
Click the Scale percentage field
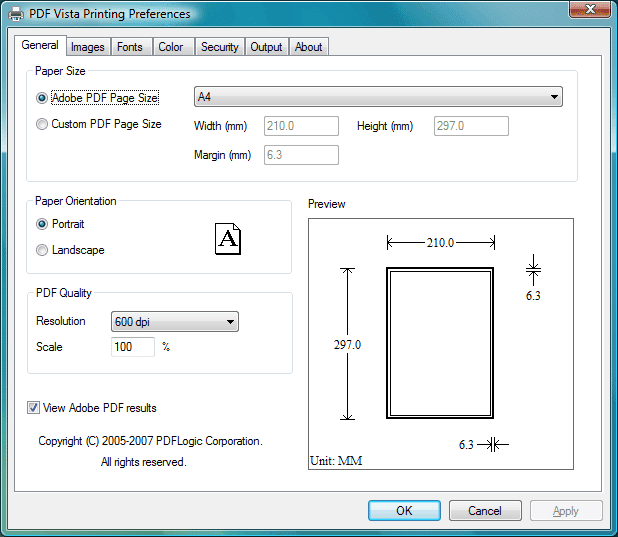pos(133,347)
